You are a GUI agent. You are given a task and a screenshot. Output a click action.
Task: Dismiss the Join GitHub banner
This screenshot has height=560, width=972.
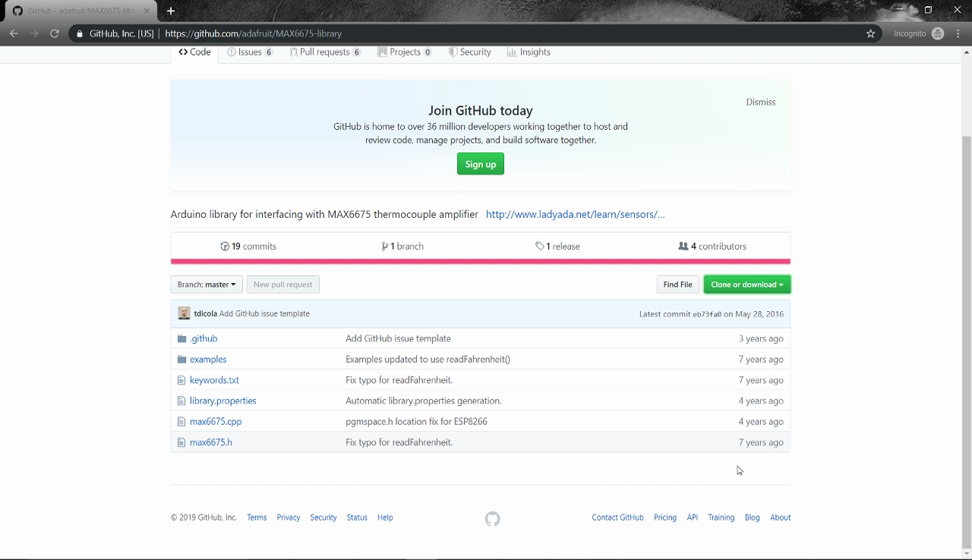(761, 102)
